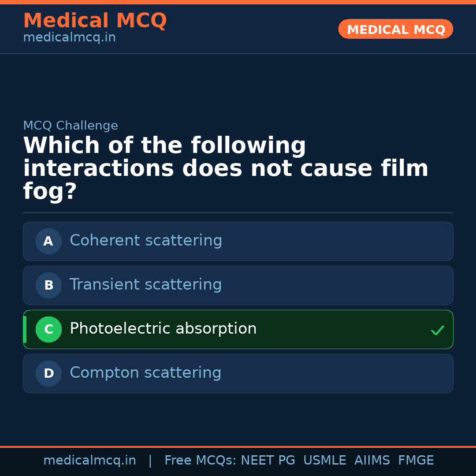The image size is (476, 476).
Task: Select the highlighted Photoelectric absorption answer
Action: coord(238,329)
